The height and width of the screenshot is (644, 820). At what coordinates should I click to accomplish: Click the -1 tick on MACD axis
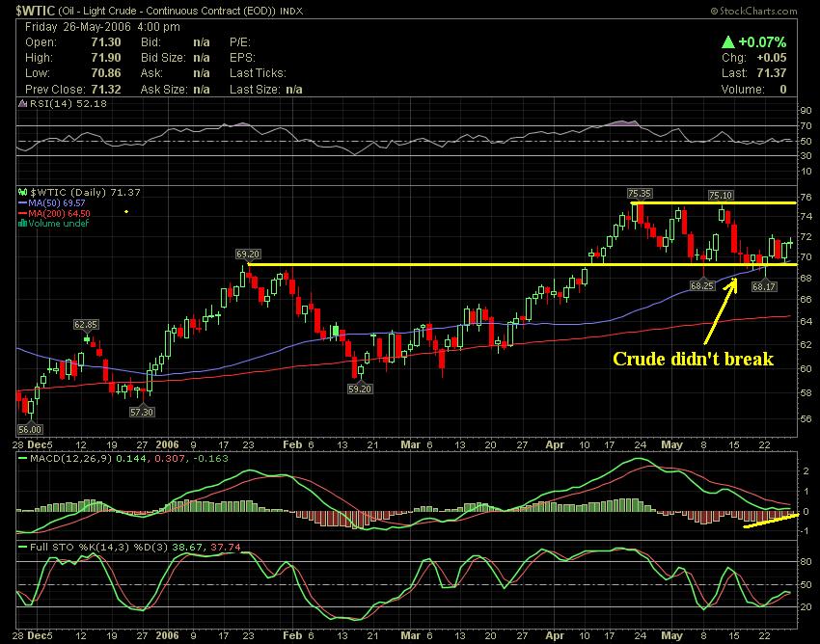pyautogui.click(x=806, y=531)
